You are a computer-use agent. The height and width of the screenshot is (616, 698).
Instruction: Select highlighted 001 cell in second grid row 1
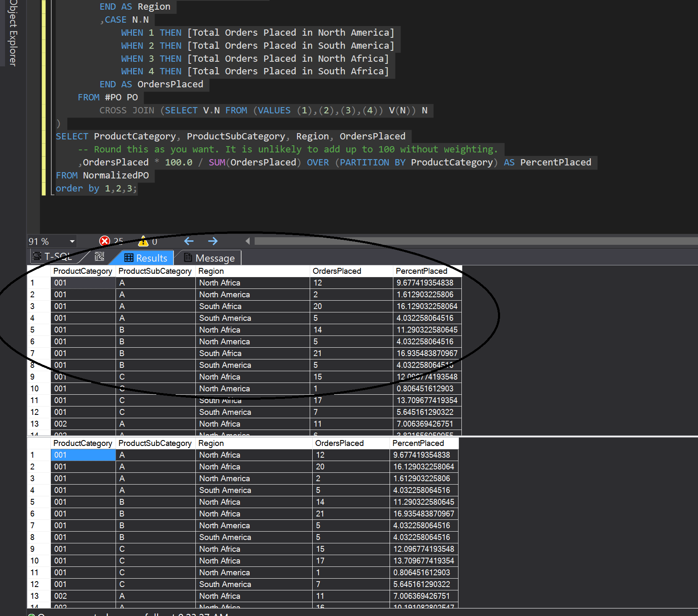83,455
